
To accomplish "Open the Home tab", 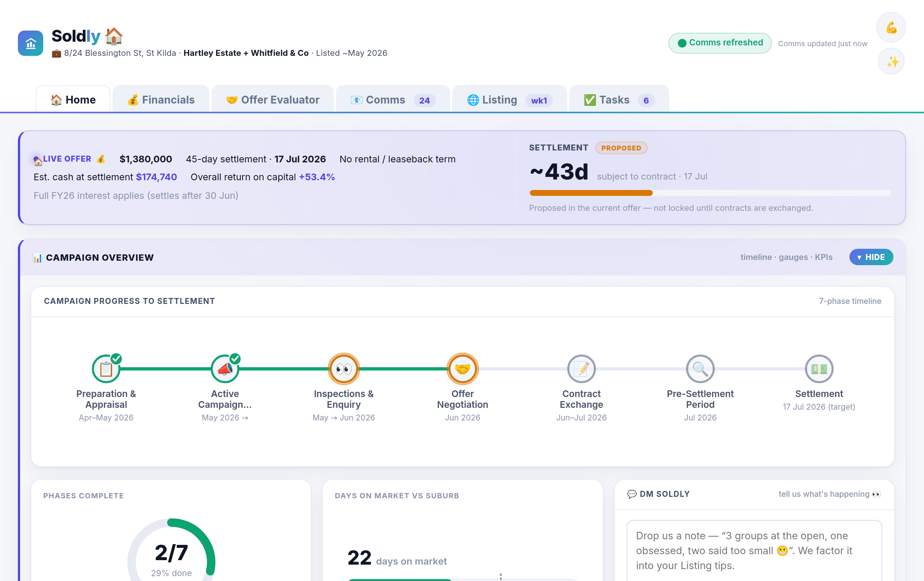I will tap(73, 100).
